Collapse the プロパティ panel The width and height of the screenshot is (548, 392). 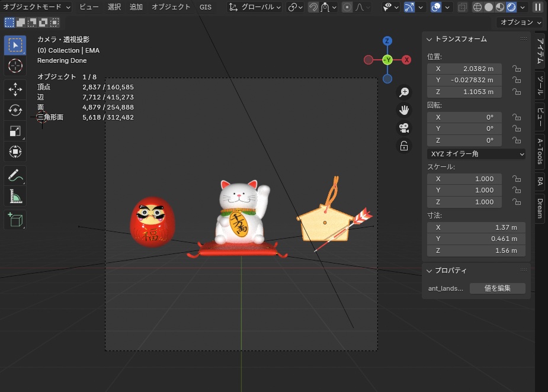coord(430,271)
